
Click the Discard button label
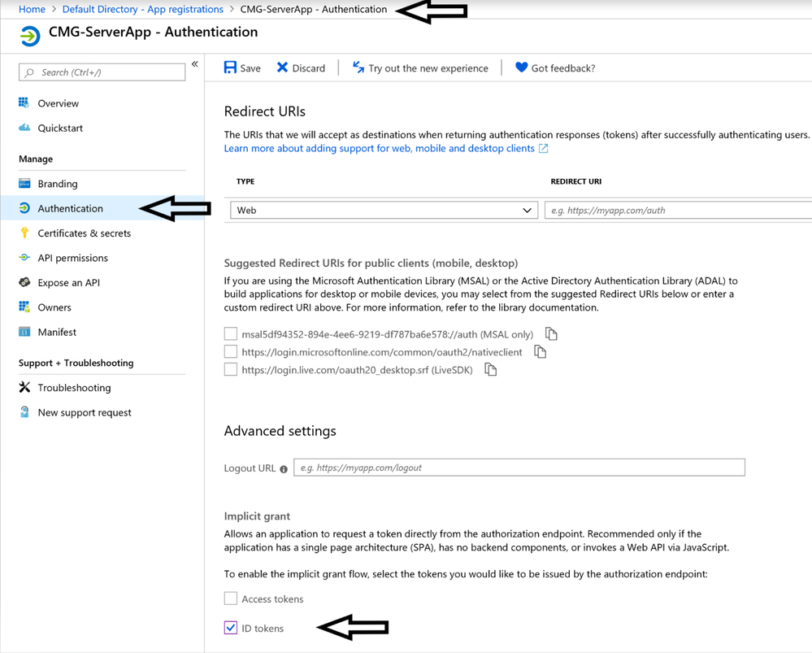tap(309, 68)
